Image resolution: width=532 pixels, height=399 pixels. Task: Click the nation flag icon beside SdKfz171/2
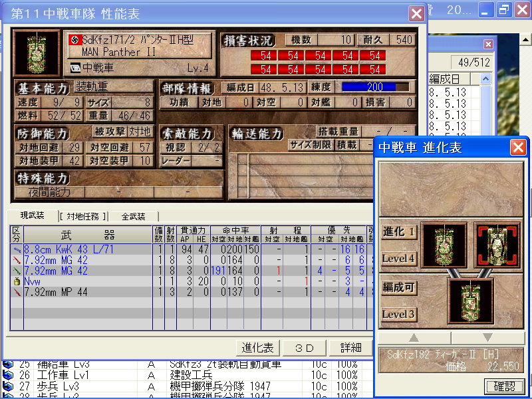tap(74, 40)
